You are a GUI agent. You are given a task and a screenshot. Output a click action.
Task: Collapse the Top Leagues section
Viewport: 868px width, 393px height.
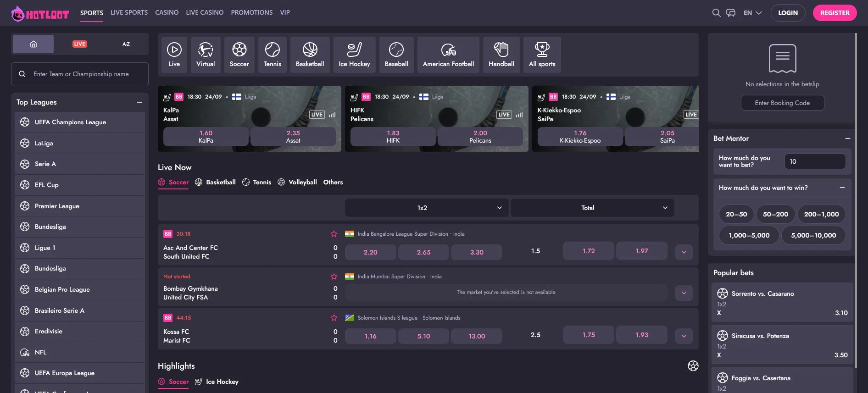[139, 102]
